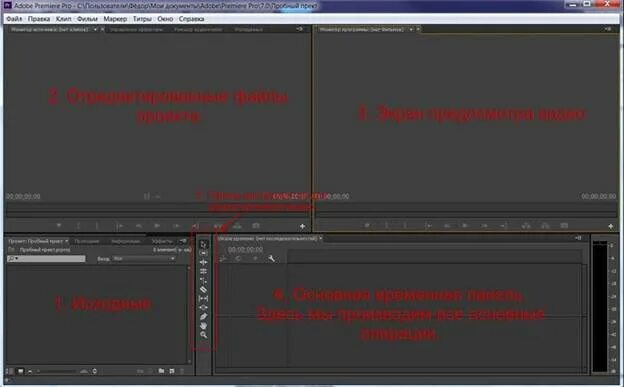Open timeline panel flyout menu

578,238
